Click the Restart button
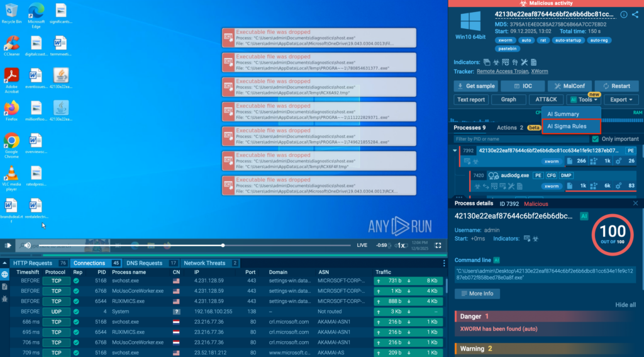 click(x=616, y=86)
